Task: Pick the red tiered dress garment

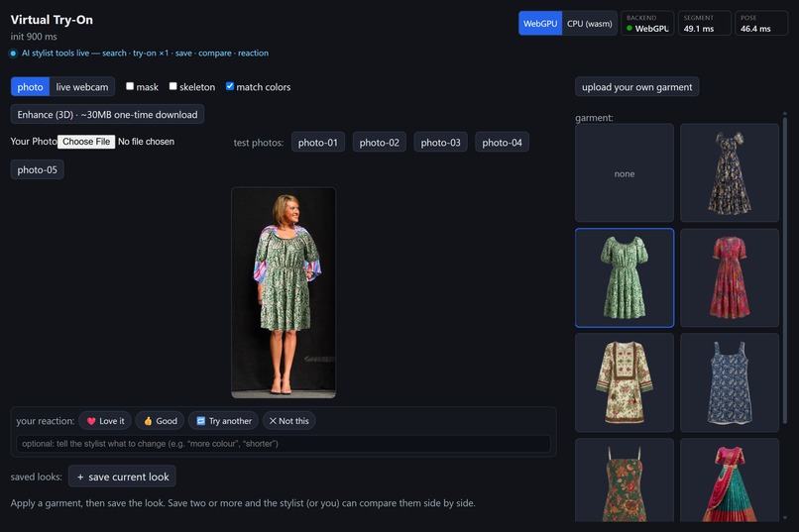Action: [x=730, y=277]
